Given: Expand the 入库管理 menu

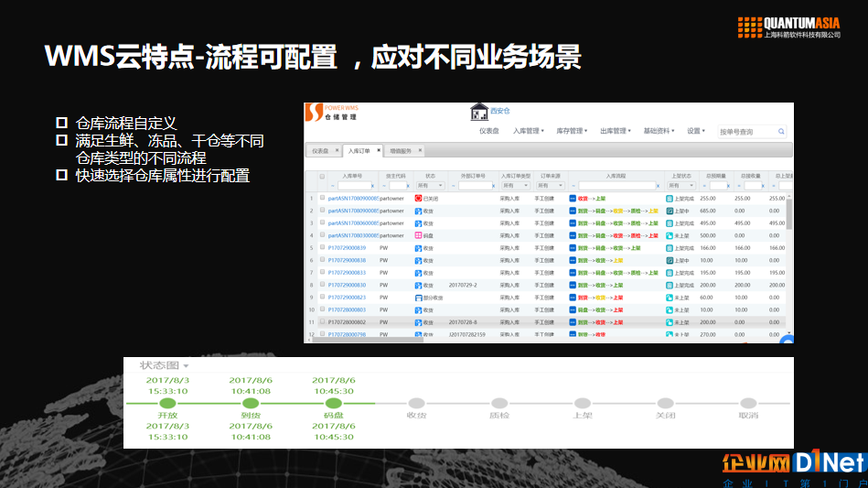Looking at the screenshot, I should [x=528, y=131].
